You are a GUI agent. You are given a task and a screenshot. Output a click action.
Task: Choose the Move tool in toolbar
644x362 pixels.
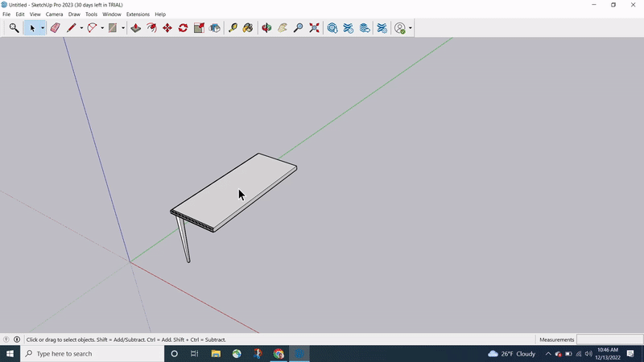pos(167,28)
